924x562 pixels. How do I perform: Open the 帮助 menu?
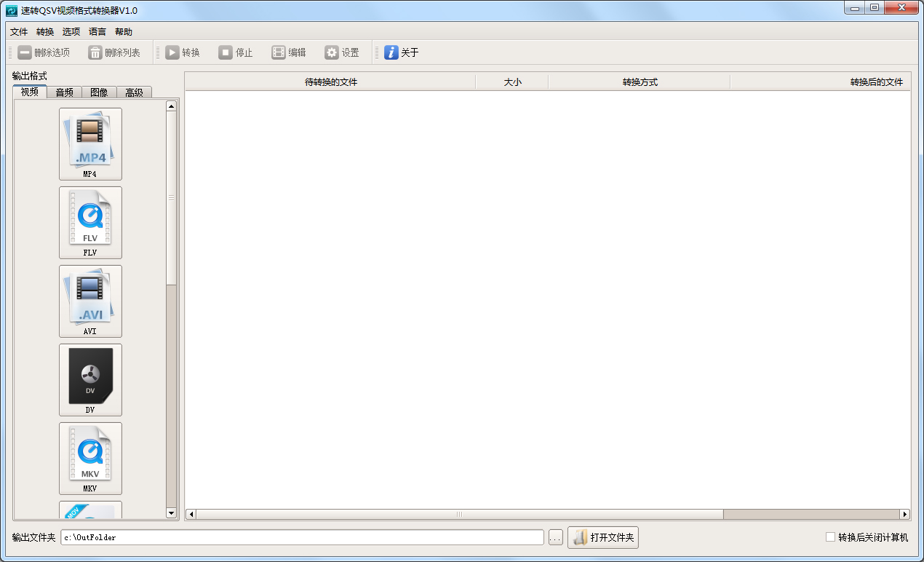[x=124, y=31]
